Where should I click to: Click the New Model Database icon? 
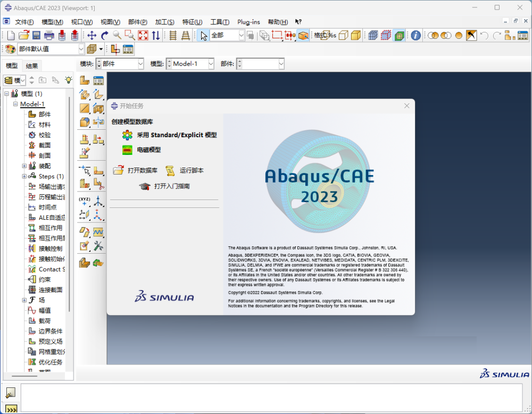[x=11, y=35]
